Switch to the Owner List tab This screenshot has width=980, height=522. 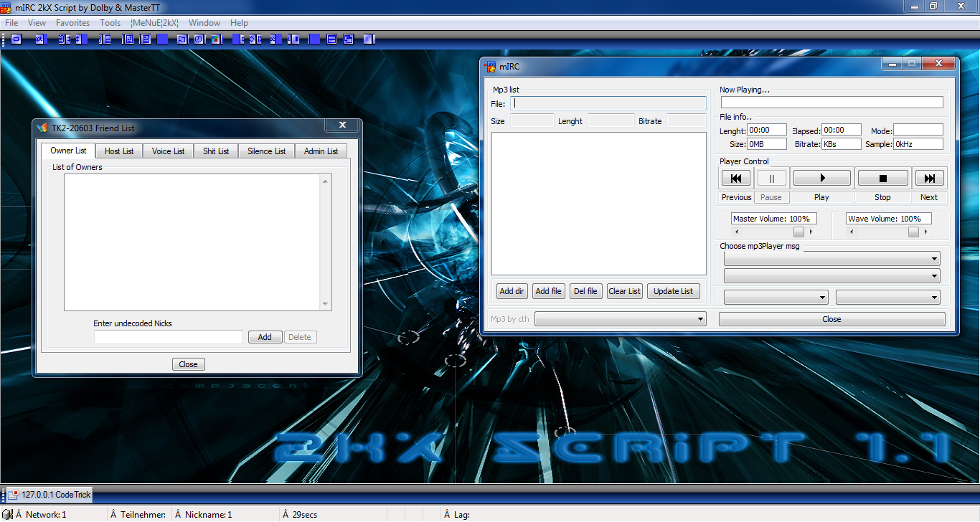tap(68, 151)
